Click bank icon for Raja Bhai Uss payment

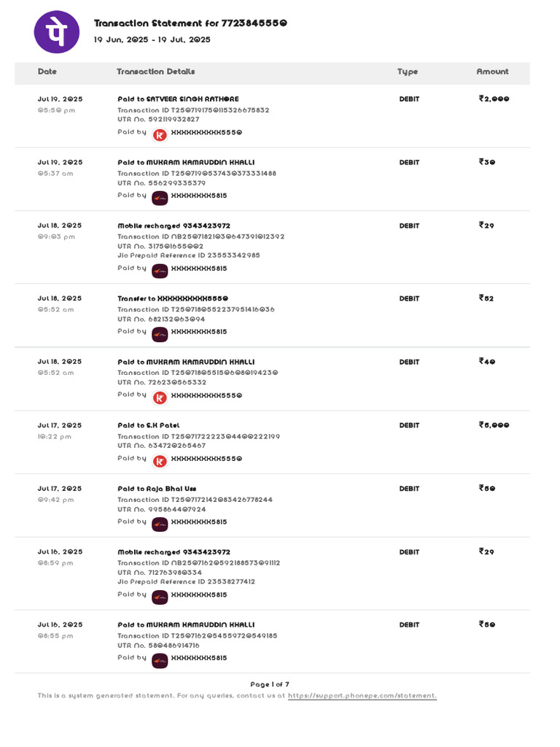coord(160,524)
